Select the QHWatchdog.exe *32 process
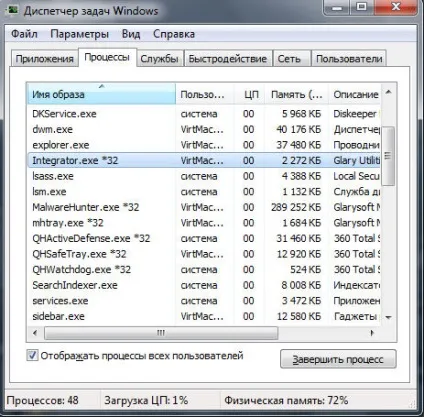Viewport: 424px width, 417px height. click(203, 269)
